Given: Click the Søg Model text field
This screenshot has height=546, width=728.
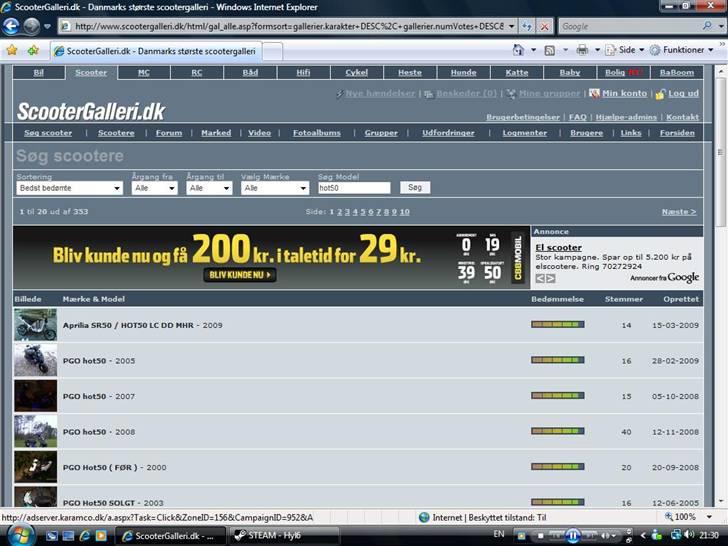Looking at the screenshot, I should pos(354,188).
